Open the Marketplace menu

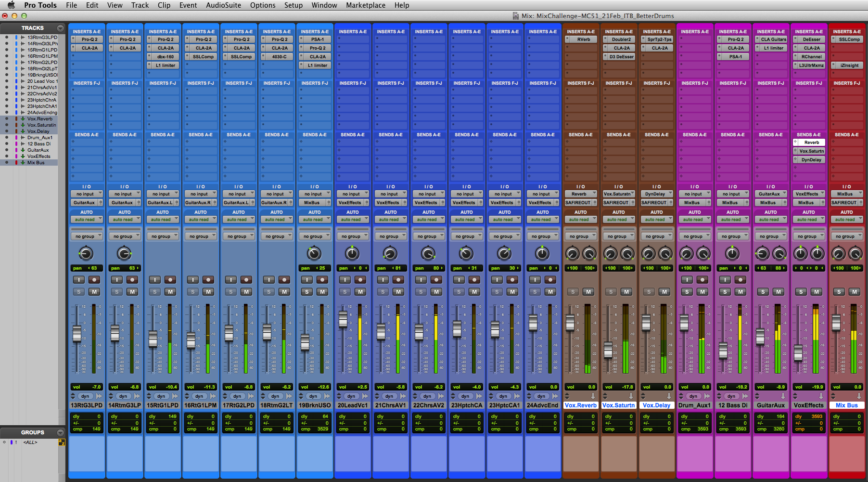366,5
